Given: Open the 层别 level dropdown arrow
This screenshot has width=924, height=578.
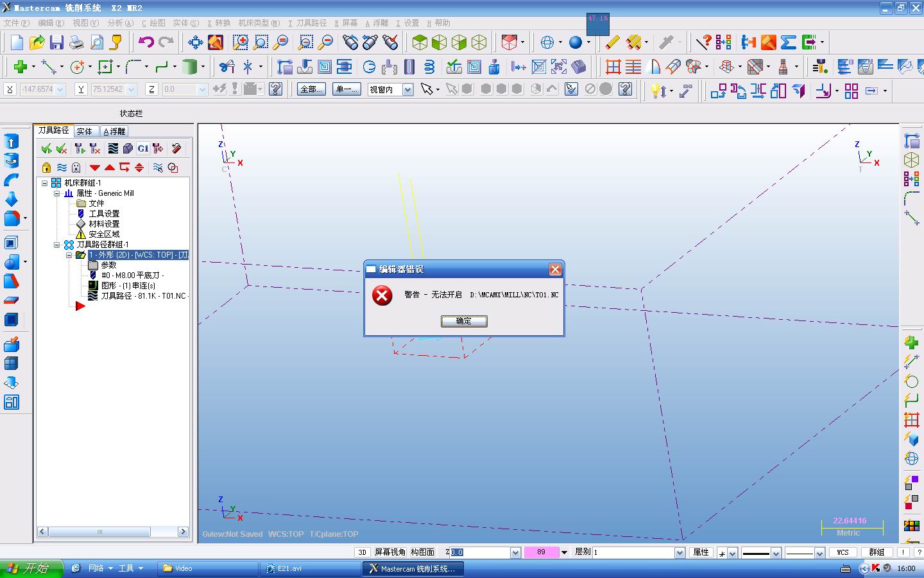Looking at the screenshot, I should pos(680,552).
